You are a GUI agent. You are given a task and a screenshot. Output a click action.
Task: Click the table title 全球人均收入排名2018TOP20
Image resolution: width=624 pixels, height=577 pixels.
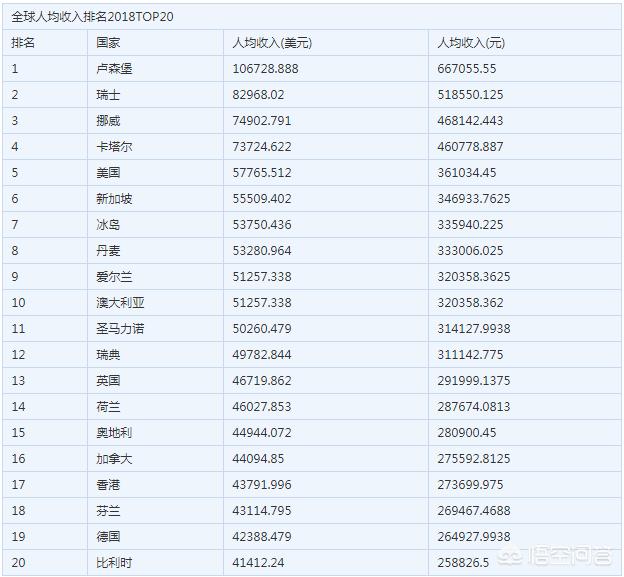click(92, 17)
